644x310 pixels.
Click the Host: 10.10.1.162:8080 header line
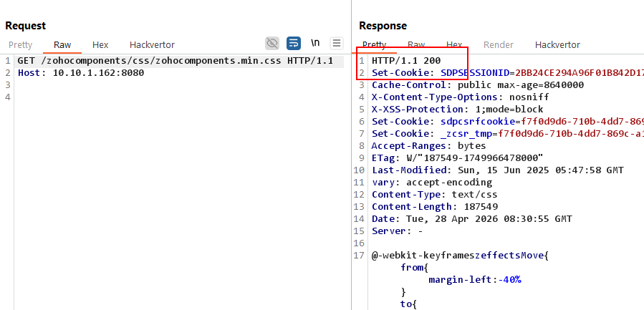tap(81, 73)
